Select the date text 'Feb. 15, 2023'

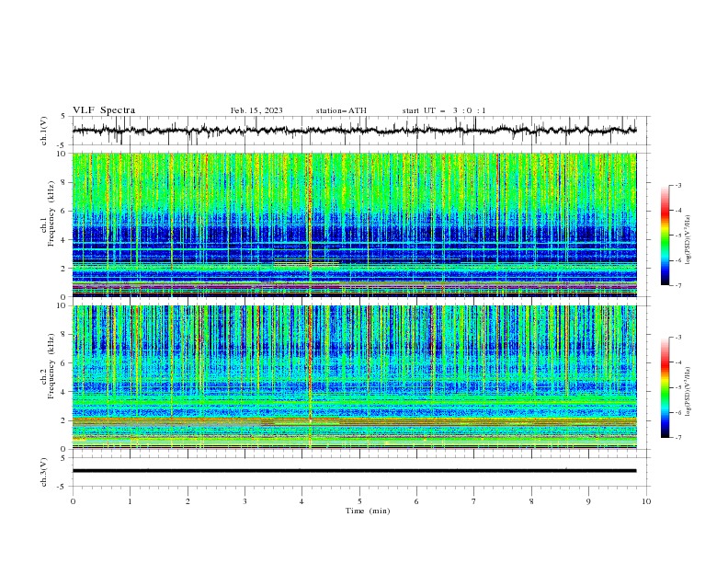click(x=256, y=110)
